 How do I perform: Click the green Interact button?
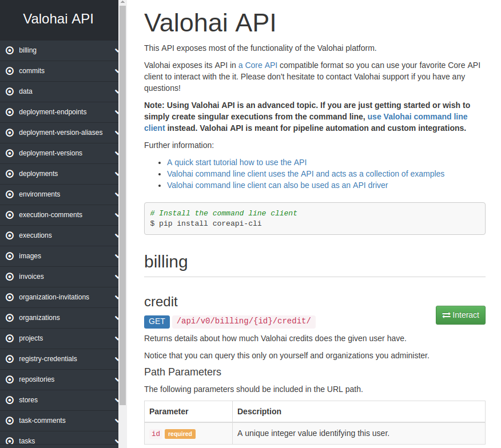click(460, 315)
